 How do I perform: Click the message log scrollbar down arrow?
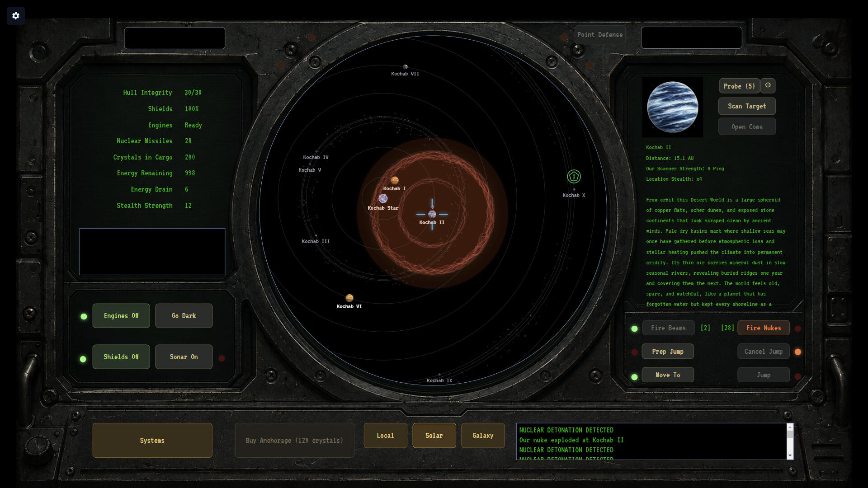[x=790, y=455]
